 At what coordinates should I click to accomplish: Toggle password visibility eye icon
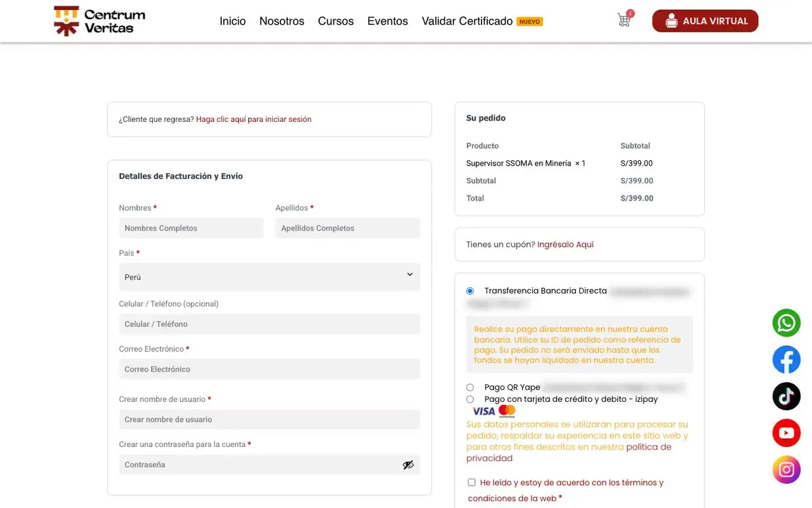(408, 465)
